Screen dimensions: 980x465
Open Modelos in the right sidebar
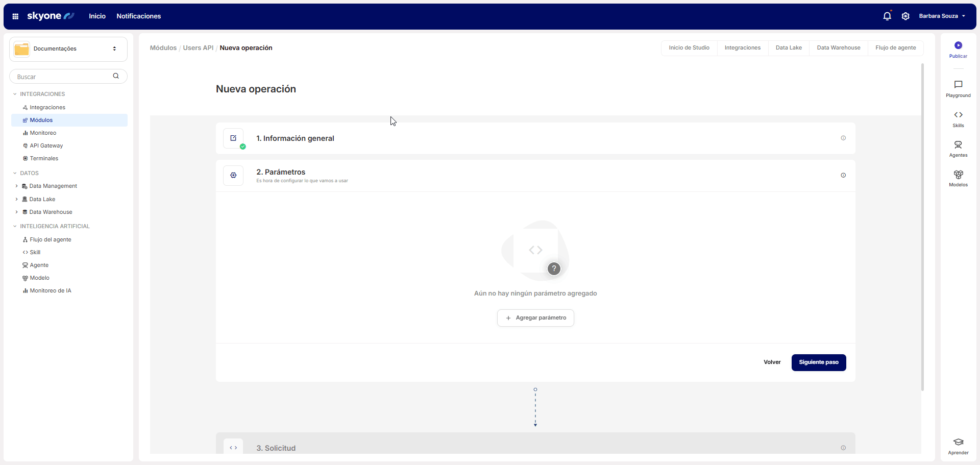tap(958, 175)
